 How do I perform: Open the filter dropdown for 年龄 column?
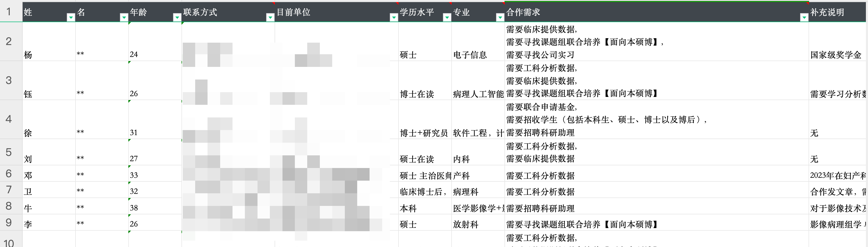click(177, 18)
